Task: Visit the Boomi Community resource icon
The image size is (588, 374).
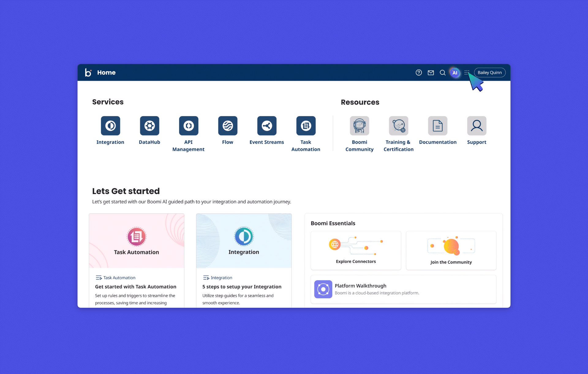Action: pyautogui.click(x=360, y=126)
